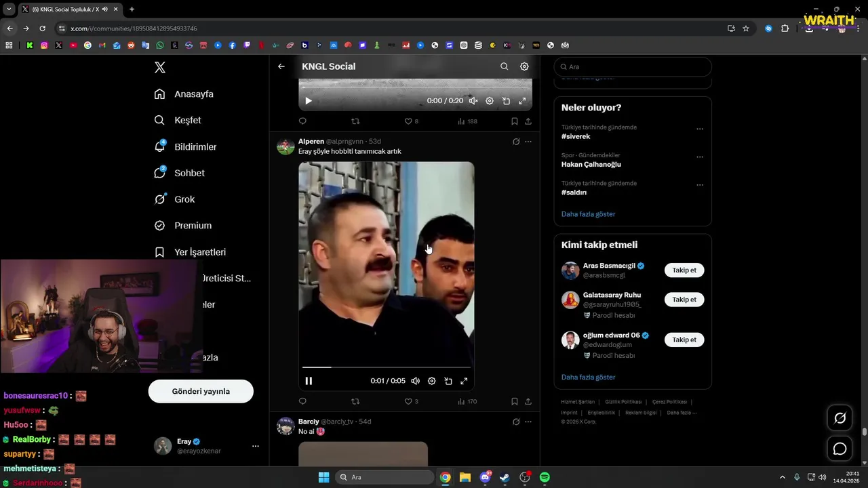This screenshot has height=488, width=868.
Task: Search within KNGL Social community
Action: (x=504, y=66)
